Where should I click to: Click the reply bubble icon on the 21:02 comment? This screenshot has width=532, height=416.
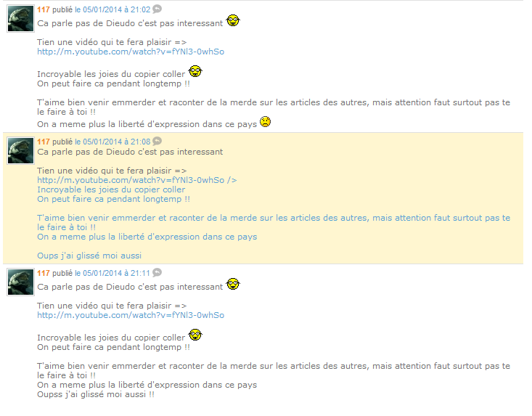pos(157,9)
